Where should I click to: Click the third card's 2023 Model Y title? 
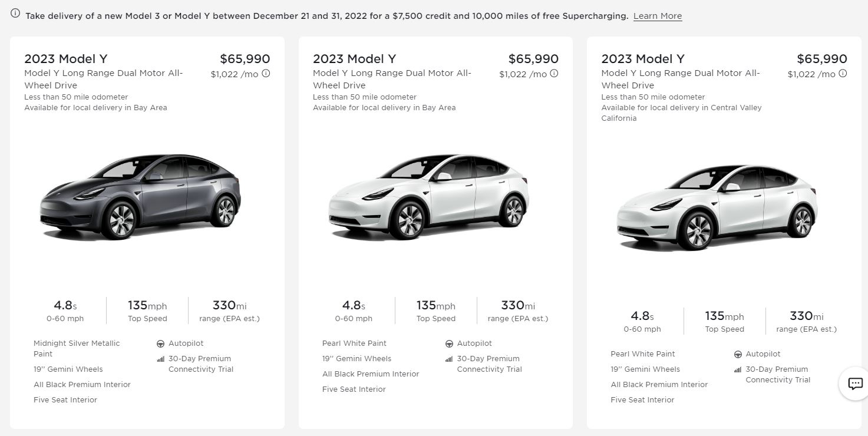click(x=643, y=59)
